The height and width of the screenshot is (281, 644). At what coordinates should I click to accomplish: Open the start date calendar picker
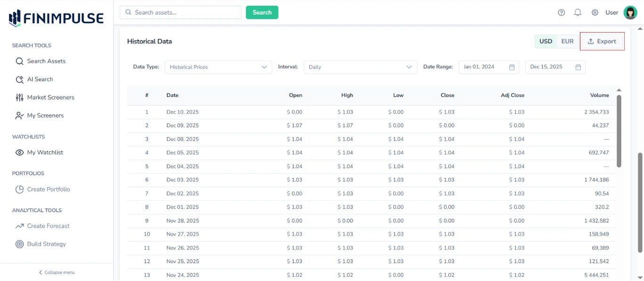tap(512, 67)
